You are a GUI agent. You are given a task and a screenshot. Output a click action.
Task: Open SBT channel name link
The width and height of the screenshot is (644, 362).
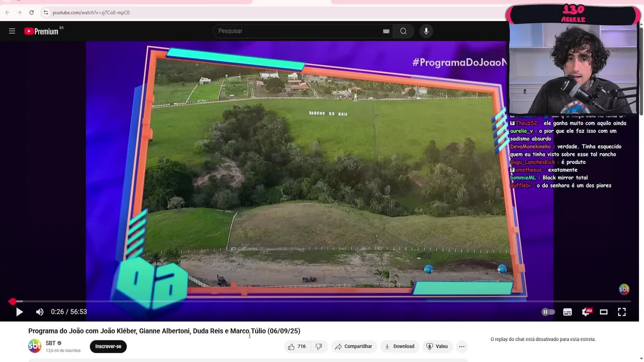(x=50, y=343)
